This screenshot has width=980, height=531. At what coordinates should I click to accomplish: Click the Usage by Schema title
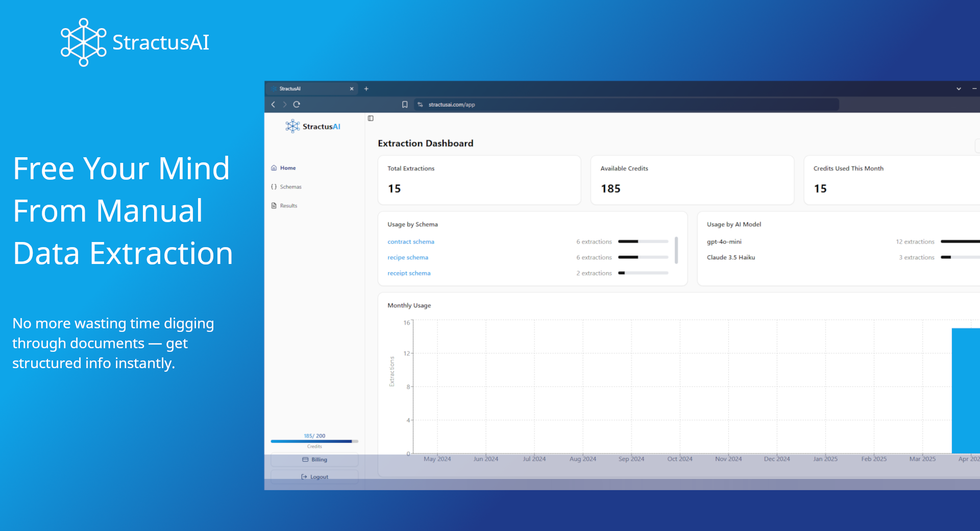412,224
